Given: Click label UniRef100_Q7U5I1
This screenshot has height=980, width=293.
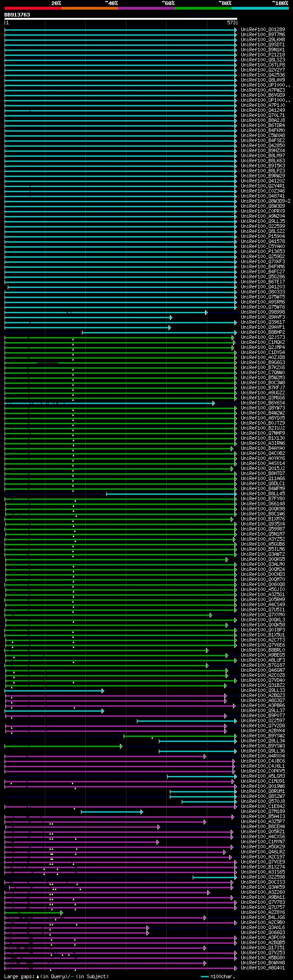Looking at the screenshot, I should point(263,609).
